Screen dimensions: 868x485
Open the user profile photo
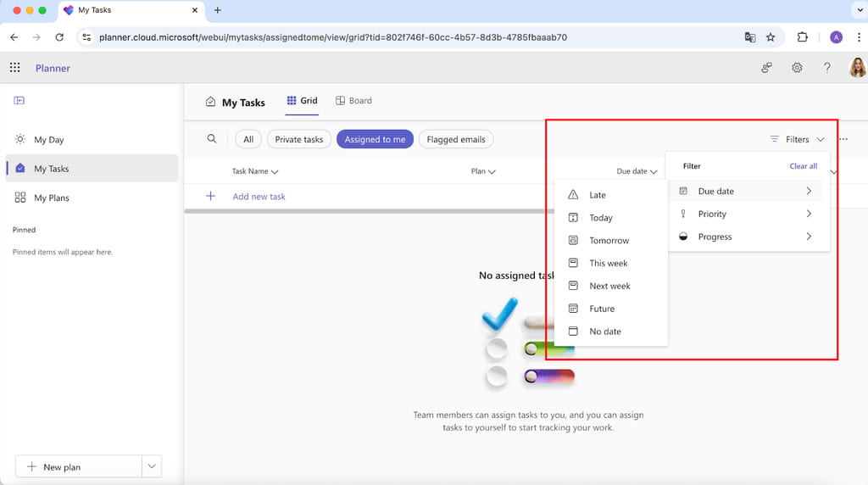pyautogui.click(x=857, y=68)
